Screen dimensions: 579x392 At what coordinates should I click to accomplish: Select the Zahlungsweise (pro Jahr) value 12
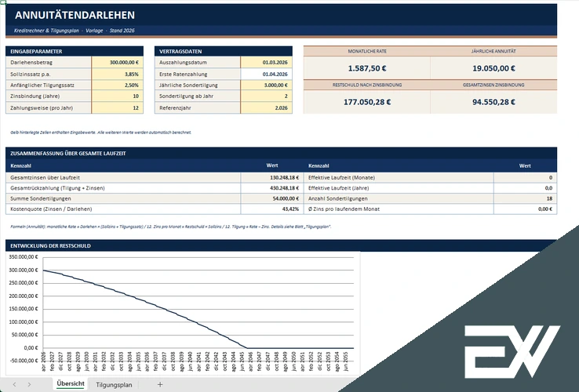[x=118, y=107]
